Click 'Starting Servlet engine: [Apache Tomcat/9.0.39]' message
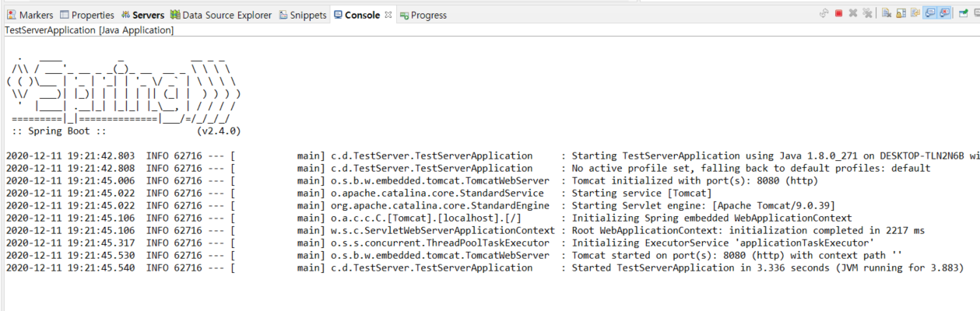Screen dimensions: 980x311 (x=703, y=205)
